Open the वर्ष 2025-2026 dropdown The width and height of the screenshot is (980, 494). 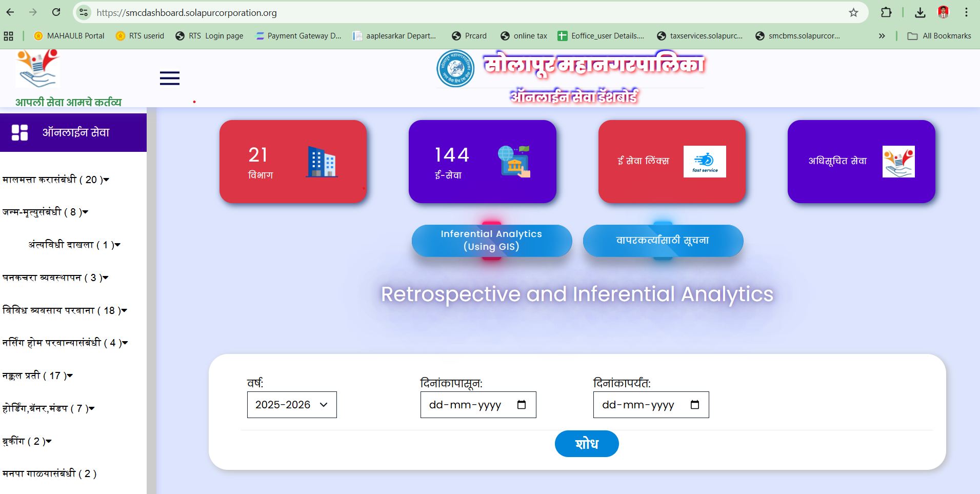point(292,405)
